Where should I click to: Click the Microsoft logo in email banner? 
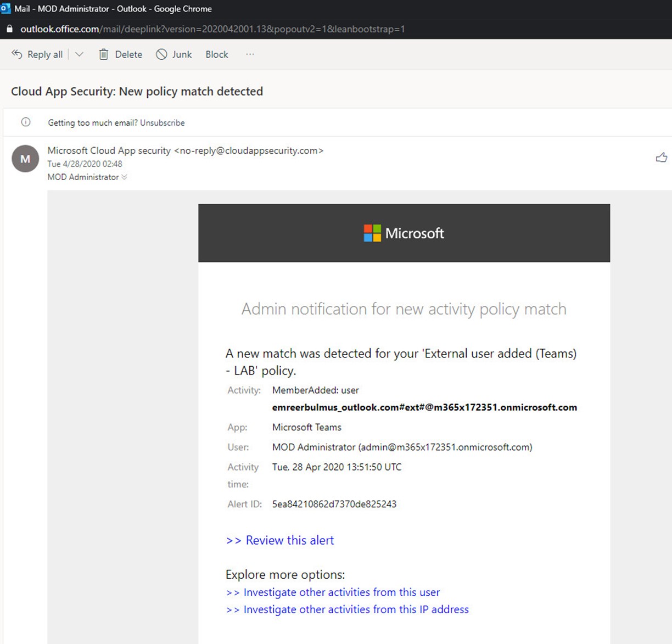(404, 233)
